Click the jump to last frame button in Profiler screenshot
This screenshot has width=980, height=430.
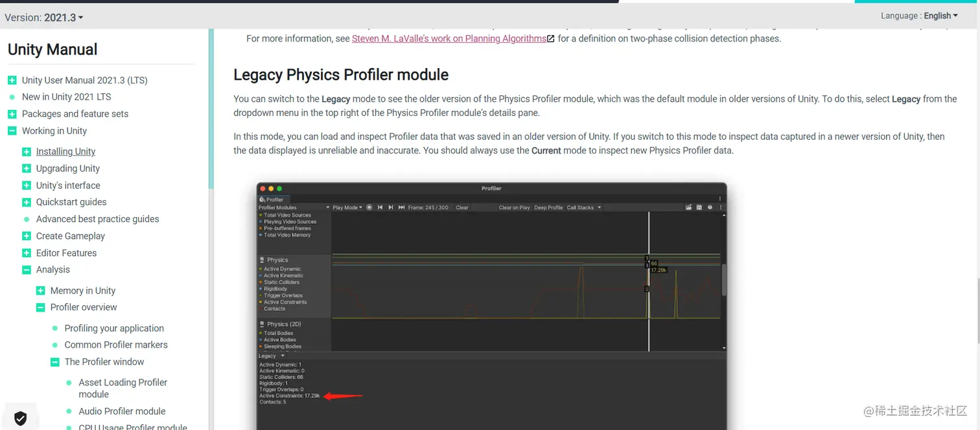pyautogui.click(x=401, y=208)
